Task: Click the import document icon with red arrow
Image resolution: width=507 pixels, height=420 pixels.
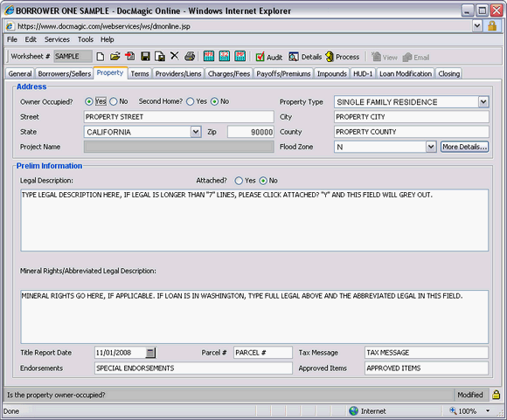Action: (x=130, y=57)
